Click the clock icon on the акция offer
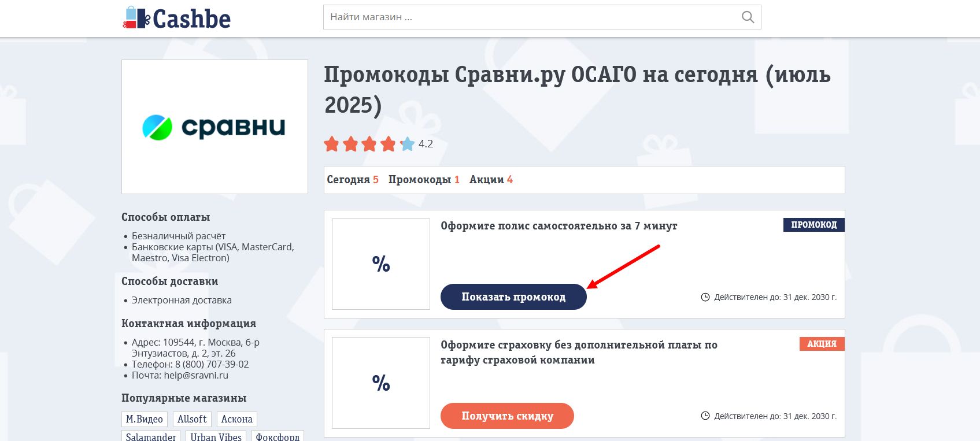Screen dimensions: 980x441 [x=705, y=416]
